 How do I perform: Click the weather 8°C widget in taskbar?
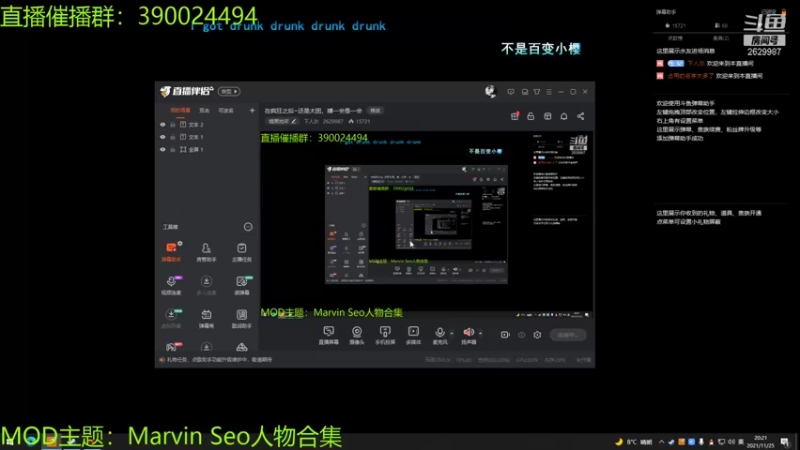point(634,442)
